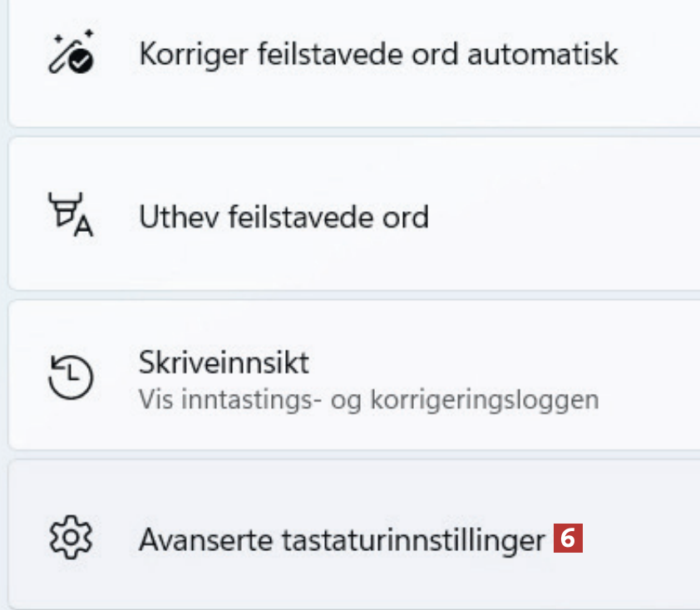
Task: Click the word 'inntastings-' in the Skriveinnsikt subtitle
Action: point(240,398)
